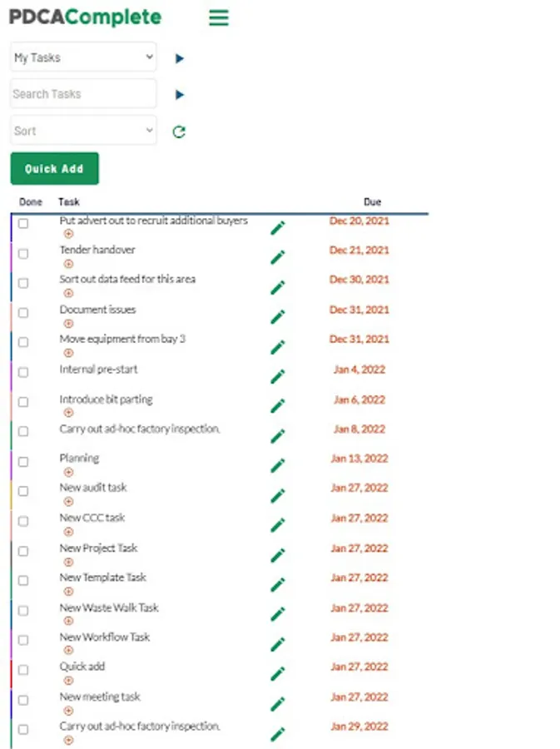The image size is (560, 749).
Task: Click the pencil icon for Document issues
Action: tap(277, 317)
